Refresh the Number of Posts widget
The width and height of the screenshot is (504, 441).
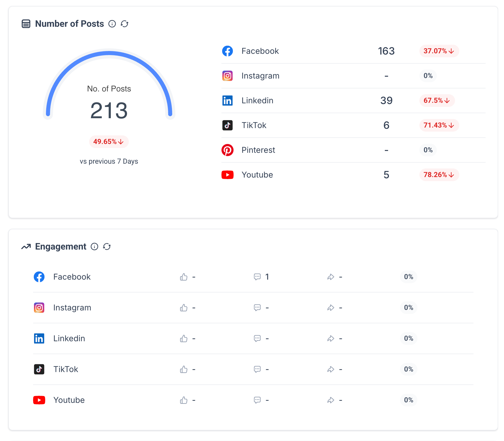tap(124, 24)
